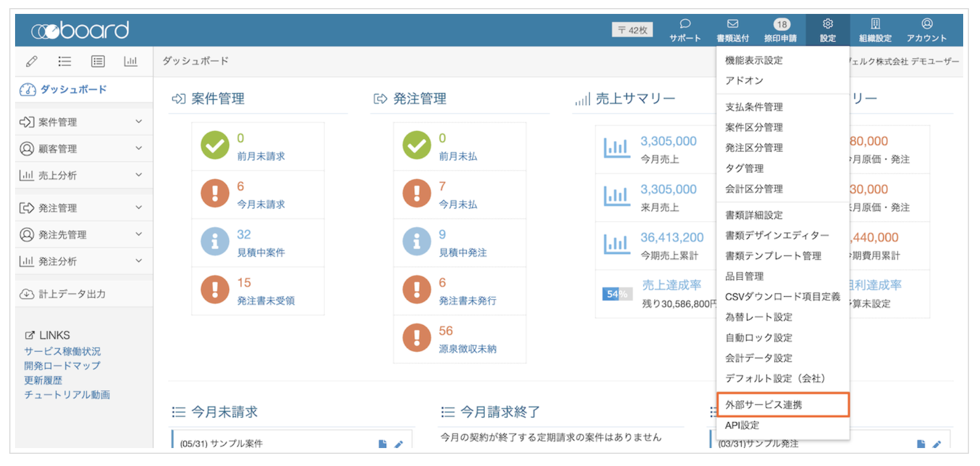
Task: Click the 〒42枚 postage counter button
Action: click(x=632, y=30)
